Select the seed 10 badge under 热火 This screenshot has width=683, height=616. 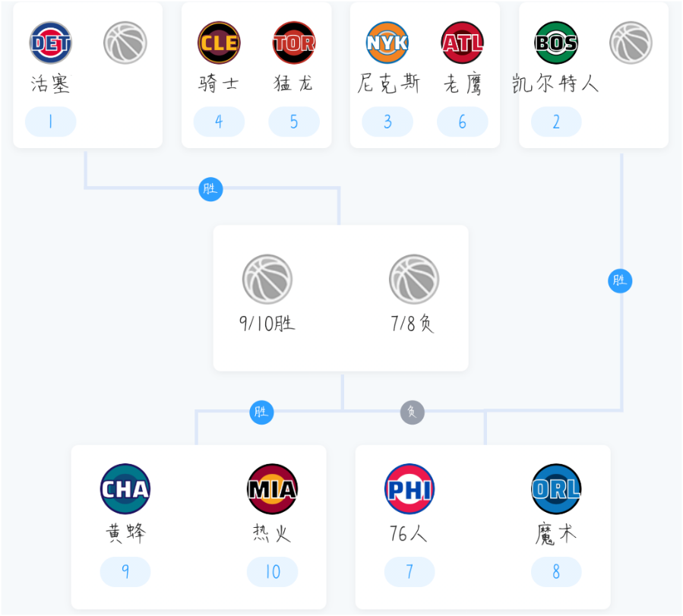(x=272, y=572)
